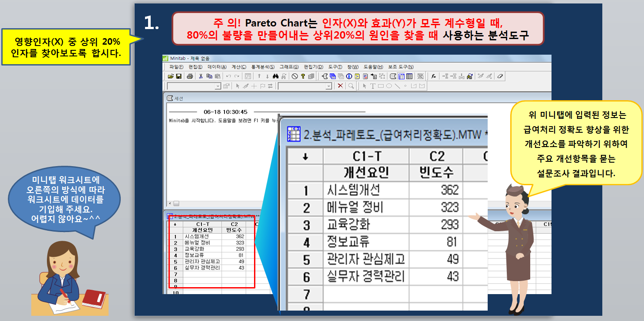Click the Open file folder icon in Minitab
The height and width of the screenshot is (321, 644).
pos(171,76)
